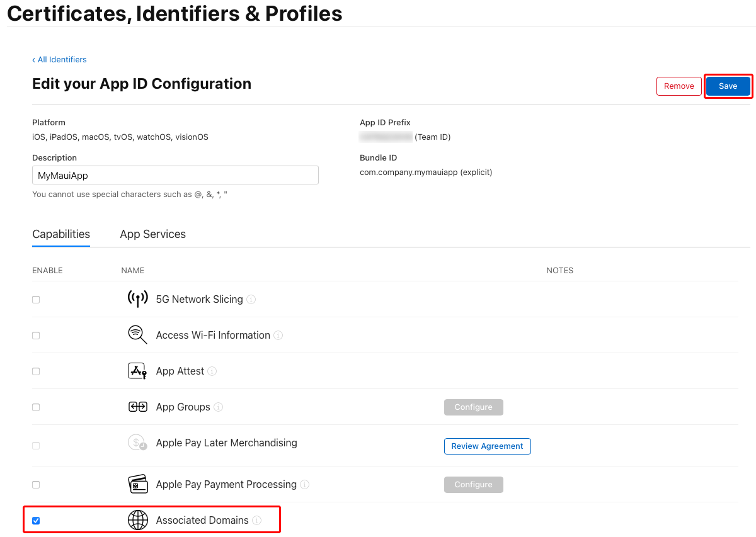Open the info tooltip next to App Attest
The height and width of the screenshot is (537, 756).
point(213,371)
